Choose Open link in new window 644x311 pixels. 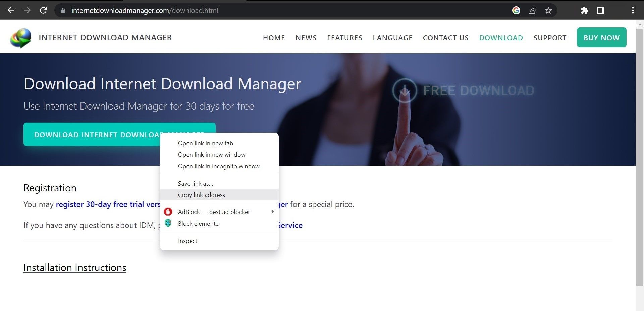(219, 155)
